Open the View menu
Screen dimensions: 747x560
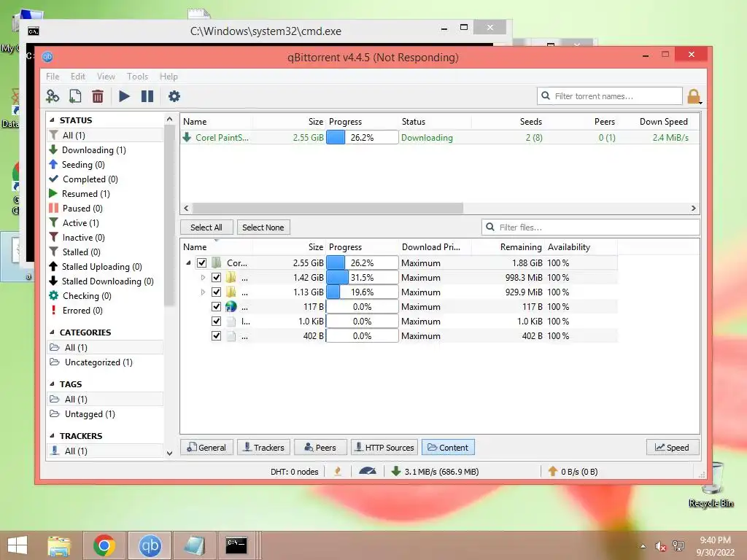coord(106,76)
